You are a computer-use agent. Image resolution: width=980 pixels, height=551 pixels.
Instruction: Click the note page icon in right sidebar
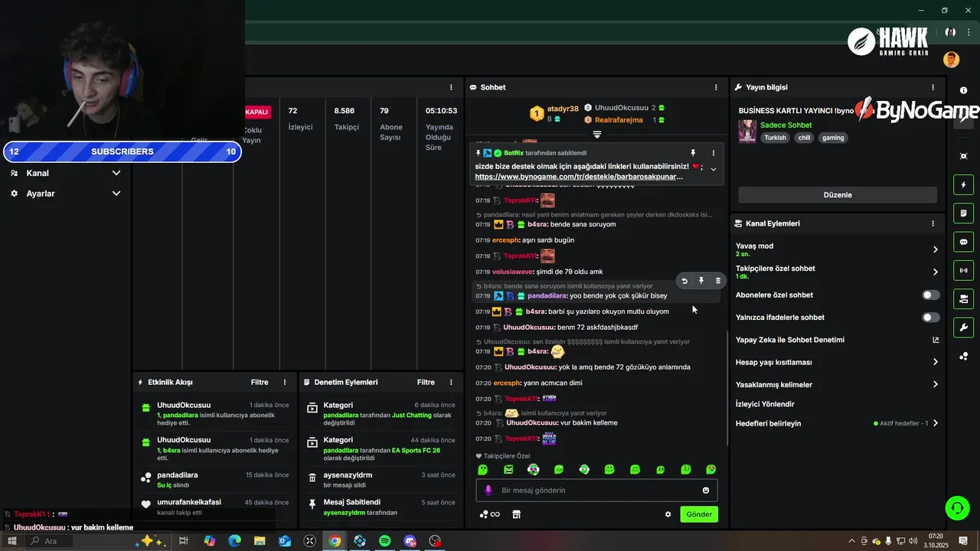click(x=963, y=213)
